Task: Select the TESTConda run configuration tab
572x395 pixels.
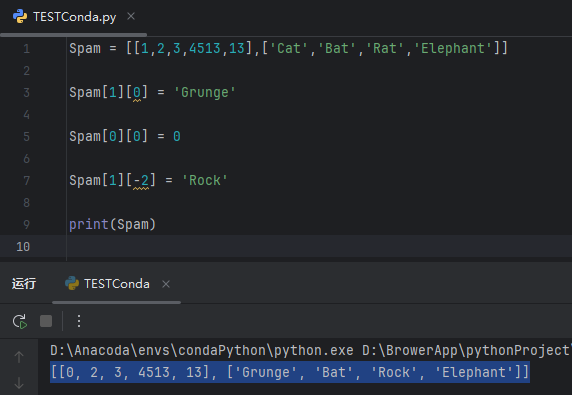Action: [117, 284]
